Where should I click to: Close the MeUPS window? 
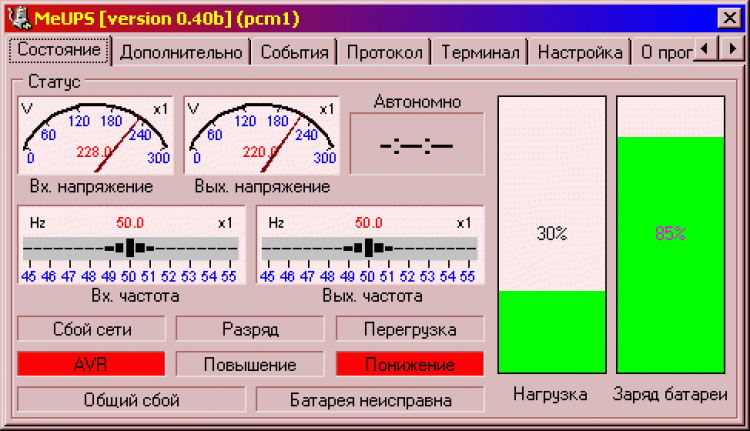[x=730, y=18]
